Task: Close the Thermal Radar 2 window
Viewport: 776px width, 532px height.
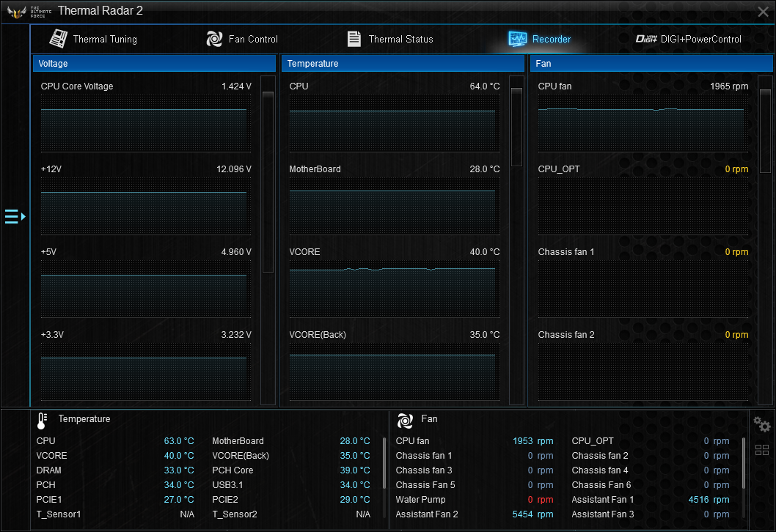Action: tap(763, 12)
